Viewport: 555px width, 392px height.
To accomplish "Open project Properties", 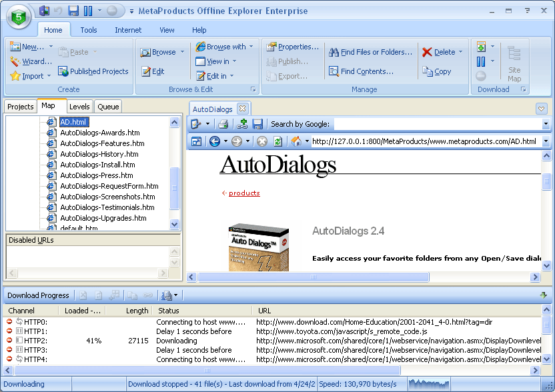I will pos(293,47).
